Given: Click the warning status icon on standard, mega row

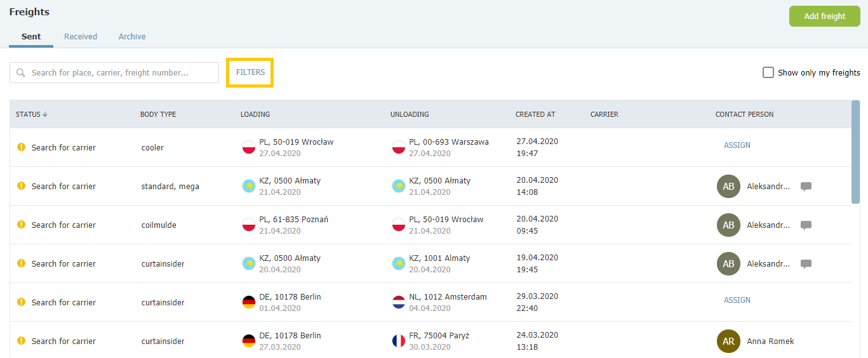Looking at the screenshot, I should click(21, 186).
